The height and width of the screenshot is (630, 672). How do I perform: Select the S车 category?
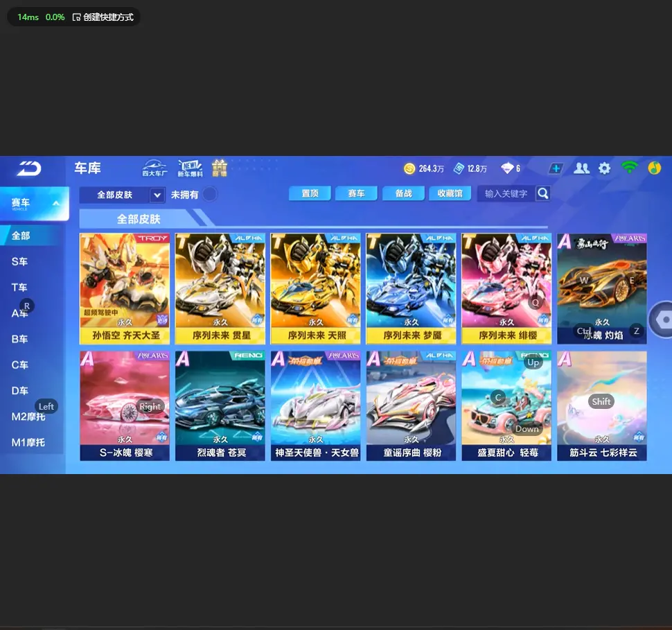(x=19, y=261)
